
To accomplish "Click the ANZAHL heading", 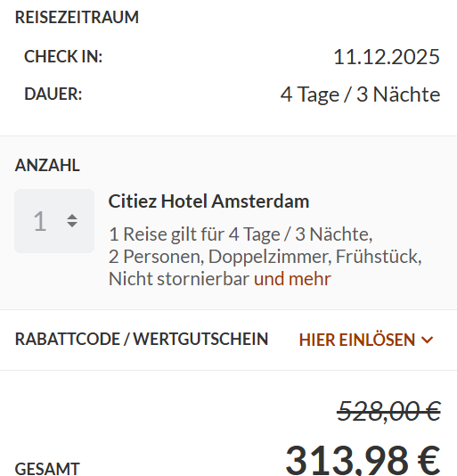I will coord(47,166).
